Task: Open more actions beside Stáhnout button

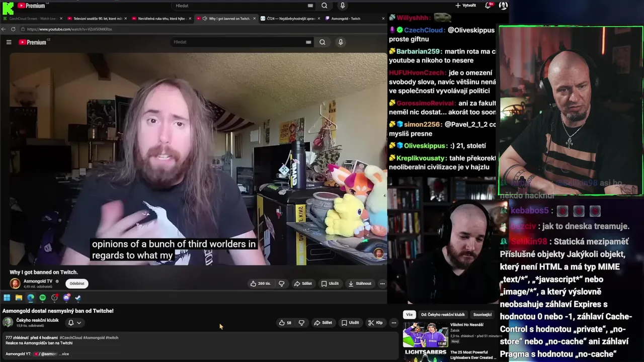Action: click(382, 284)
